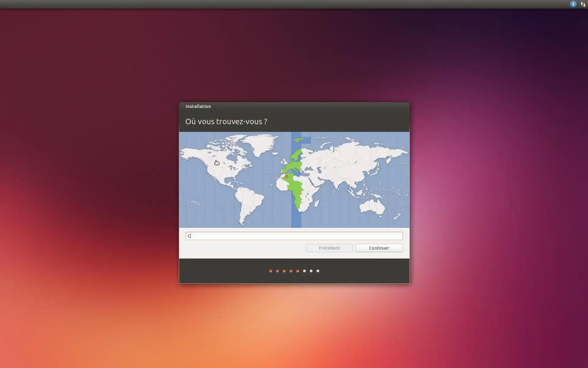Click the last white progress dot

[318, 271]
